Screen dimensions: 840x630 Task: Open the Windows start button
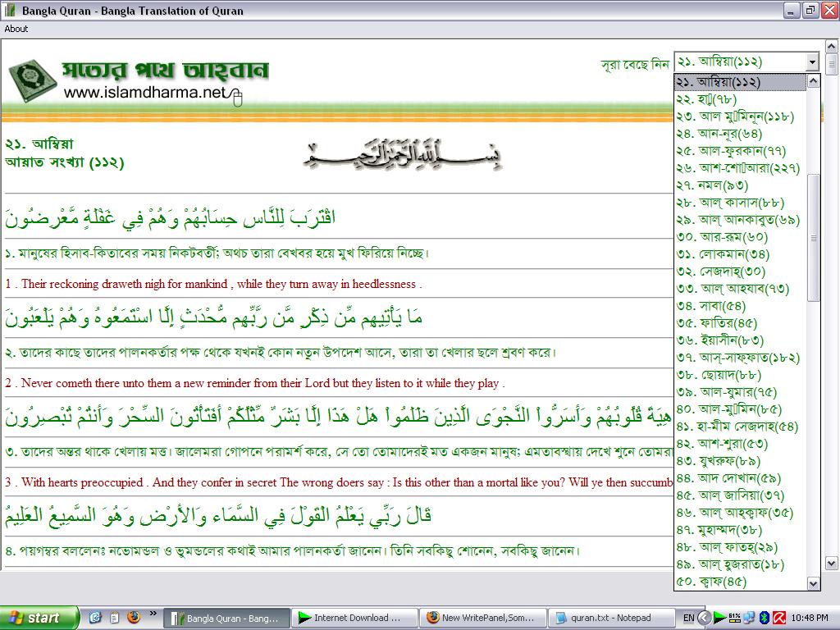39,618
